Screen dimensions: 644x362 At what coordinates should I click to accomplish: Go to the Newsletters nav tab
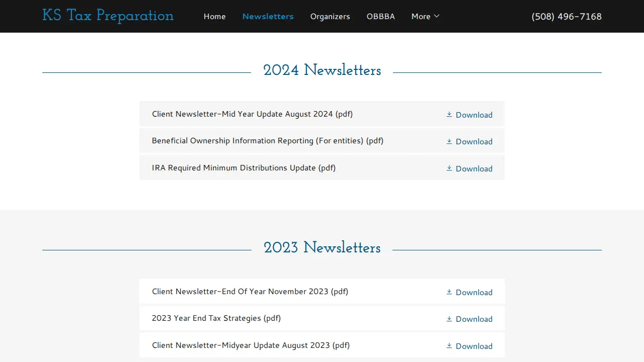pos(268,17)
